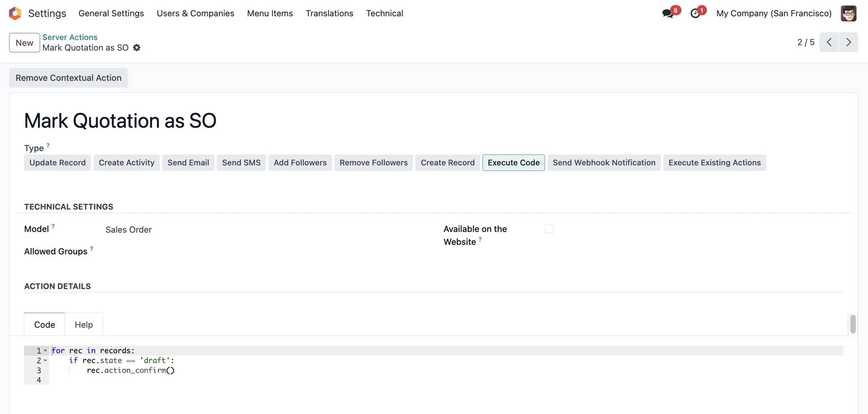Click the Remove Contextual Action button
This screenshot has width=868, height=414.
pyautogui.click(x=68, y=78)
